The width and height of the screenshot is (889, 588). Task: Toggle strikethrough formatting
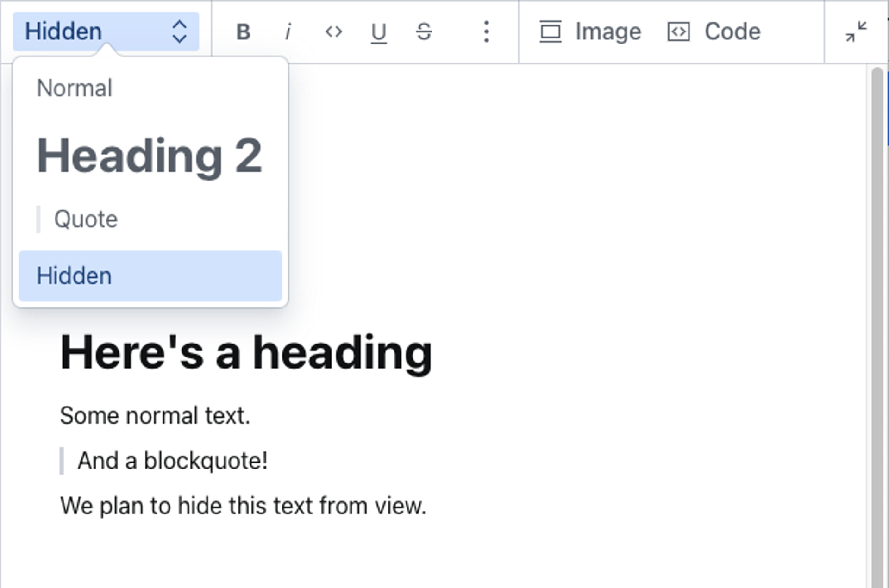[x=424, y=32]
